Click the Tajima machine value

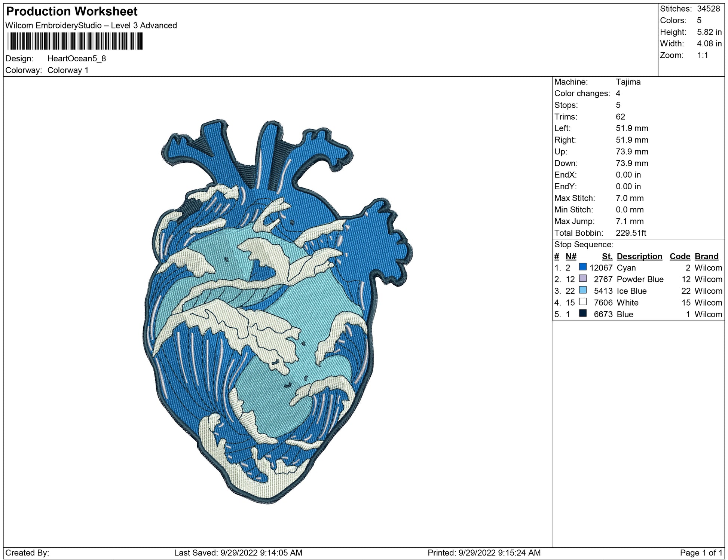tap(628, 82)
